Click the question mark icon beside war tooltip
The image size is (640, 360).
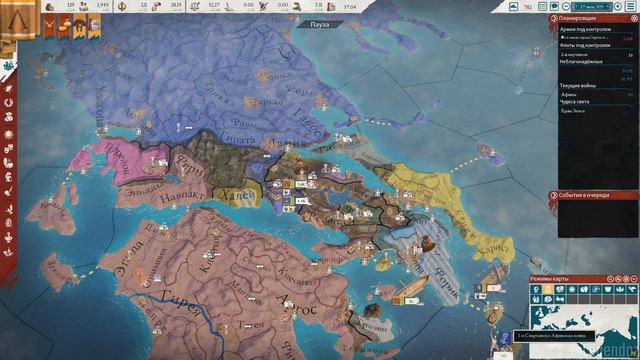(504, 338)
